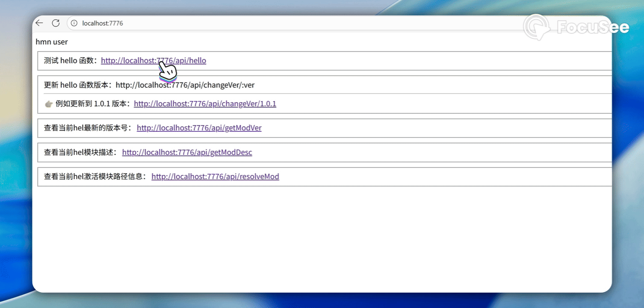Select the 'hmn user' heading text
This screenshot has height=308, width=644.
click(x=52, y=42)
